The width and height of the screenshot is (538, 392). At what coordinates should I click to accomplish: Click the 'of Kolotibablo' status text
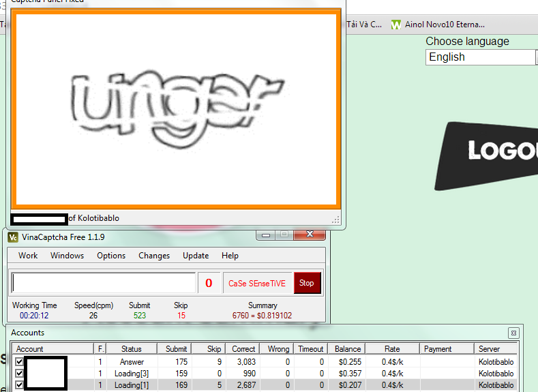pyautogui.click(x=93, y=218)
